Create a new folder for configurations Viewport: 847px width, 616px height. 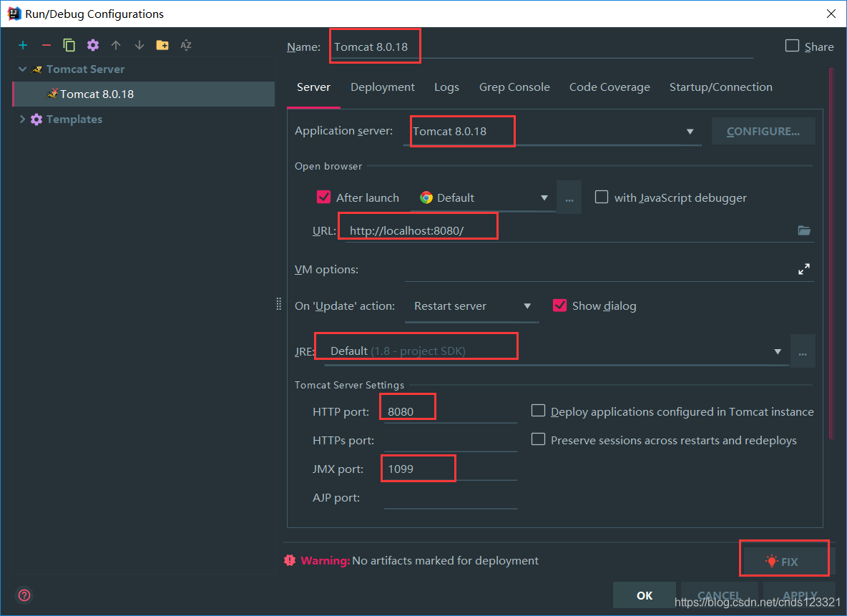(x=162, y=45)
